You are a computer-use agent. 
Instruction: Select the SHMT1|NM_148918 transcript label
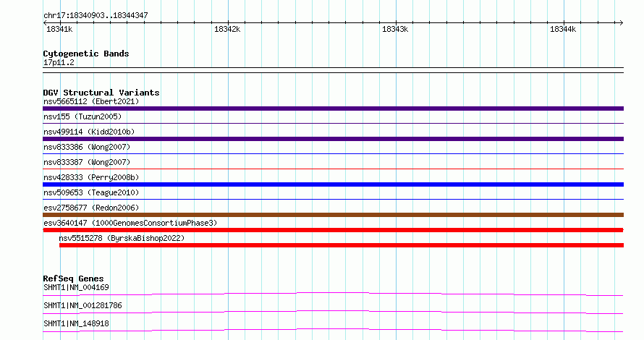(76, 323)
